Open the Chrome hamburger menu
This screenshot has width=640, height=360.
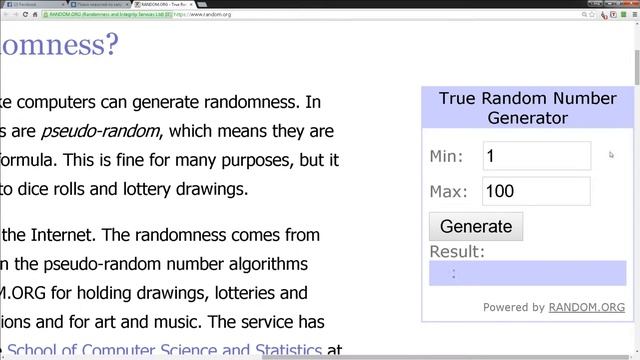click(x=635, y=14)
